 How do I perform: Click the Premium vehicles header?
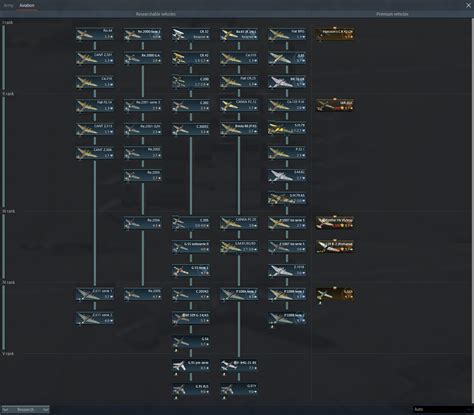[x=392, y=14]
